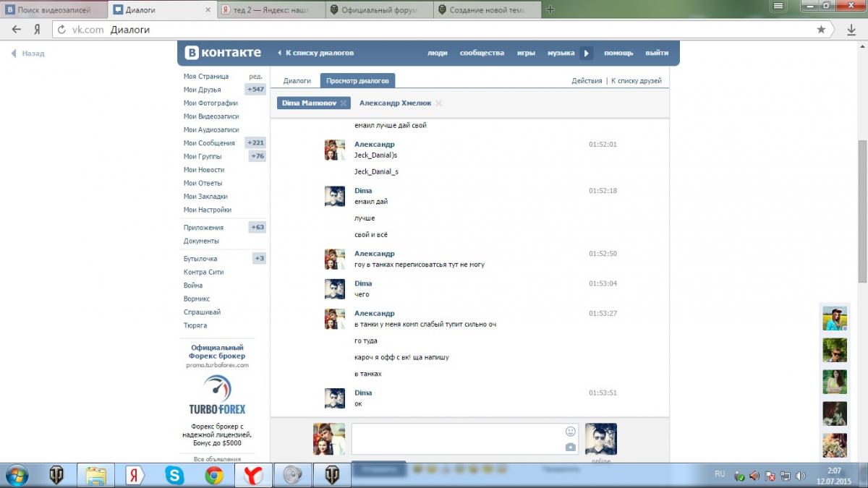The height and width of the screenshot is (488, 868).
Task: Open сообщества in top menu
Action: (482, 53)
